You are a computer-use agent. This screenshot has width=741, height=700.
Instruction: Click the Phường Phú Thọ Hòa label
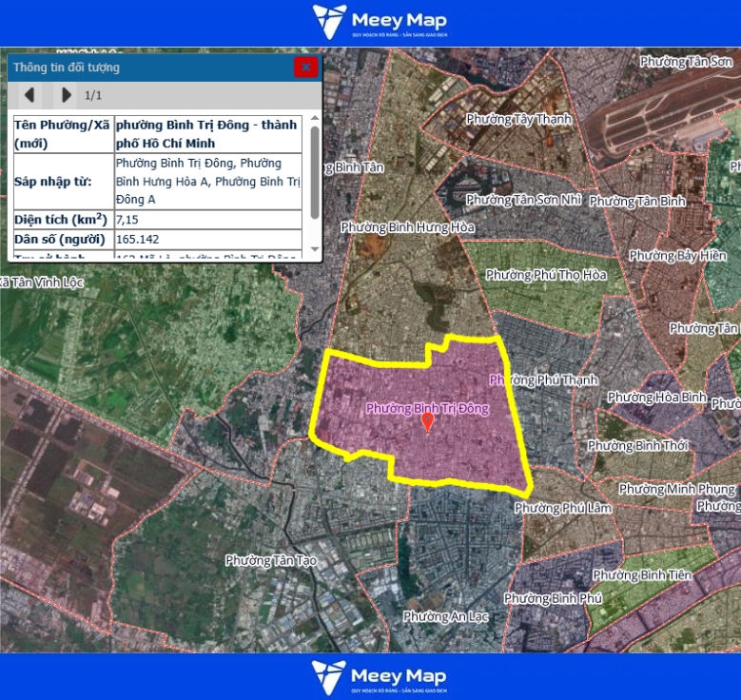point(545,275)
